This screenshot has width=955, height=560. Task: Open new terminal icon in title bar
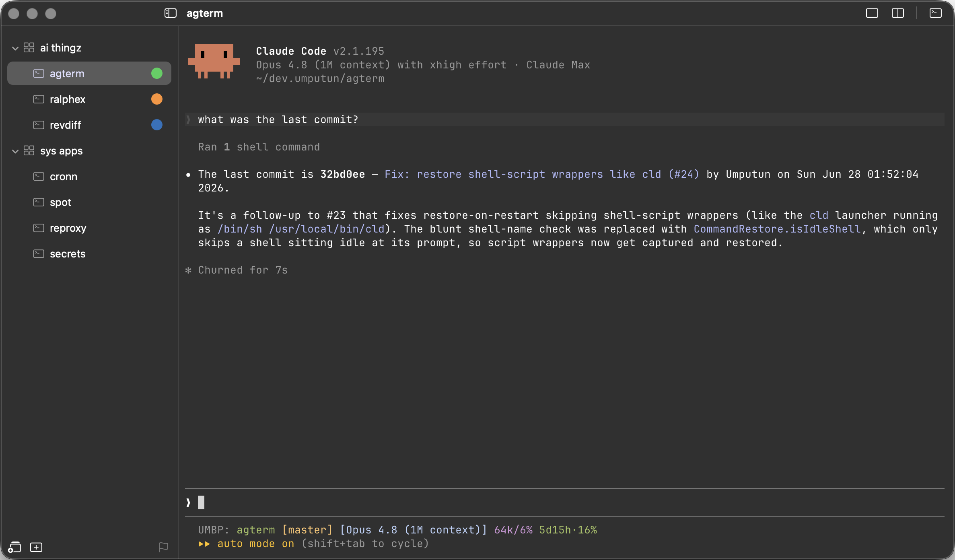click(x=935, y=13)
